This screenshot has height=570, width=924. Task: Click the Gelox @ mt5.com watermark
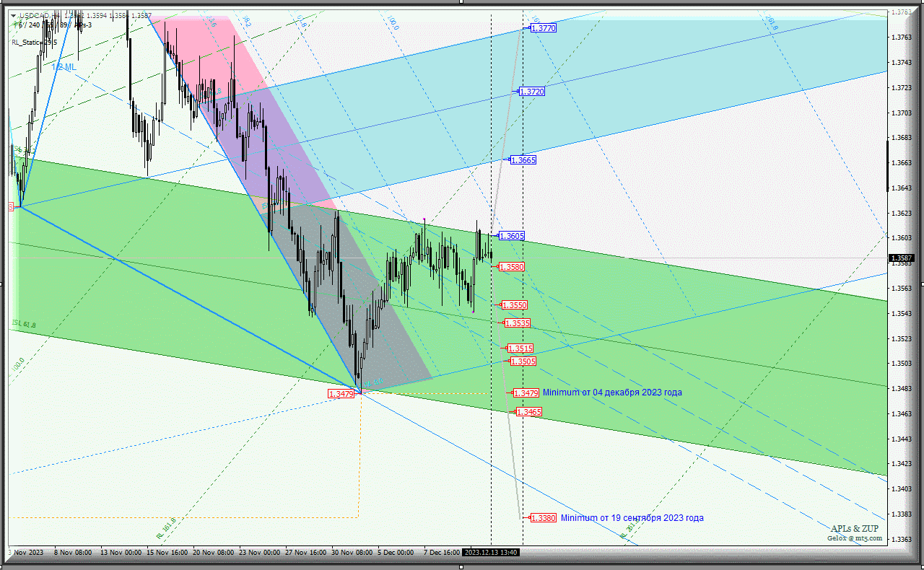point(855,538)
